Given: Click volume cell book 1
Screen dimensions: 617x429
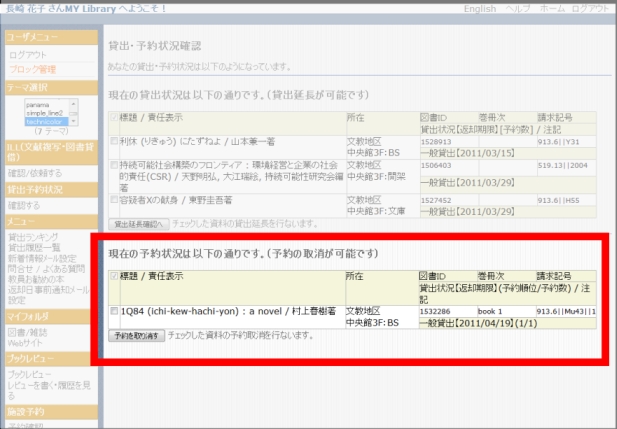Looking at the screenshot, I should click(490, 312).
